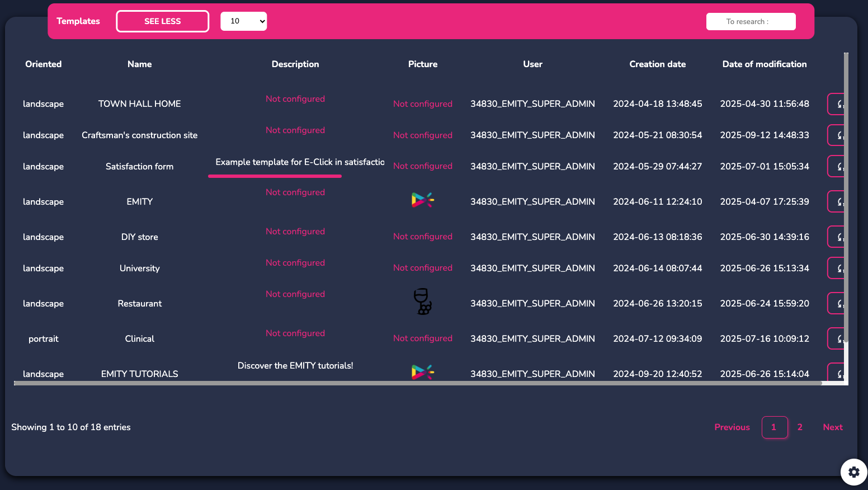Go to the Next page
The height and width of the screenshot is (490, 868).
tap(832, 427)
